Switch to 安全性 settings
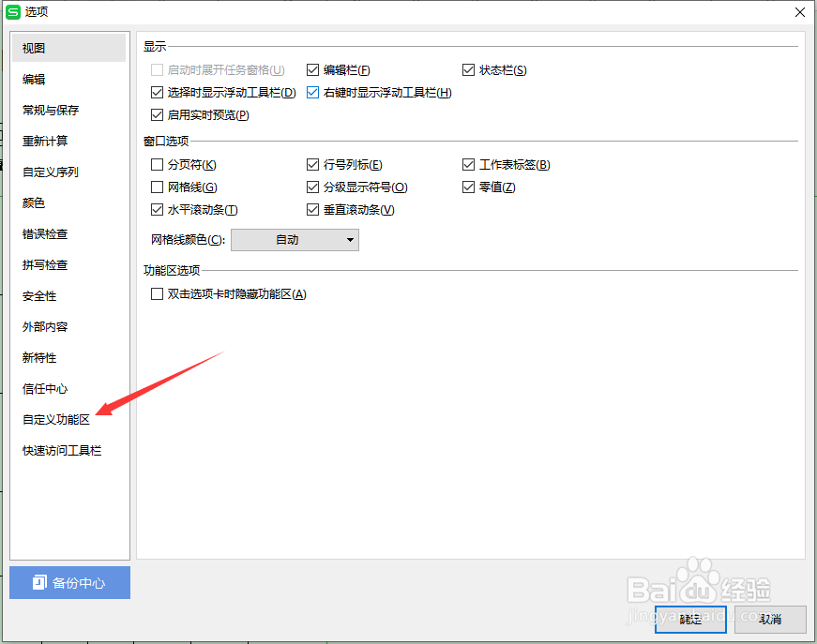This screenshot has height=644, width=817. 39,295
